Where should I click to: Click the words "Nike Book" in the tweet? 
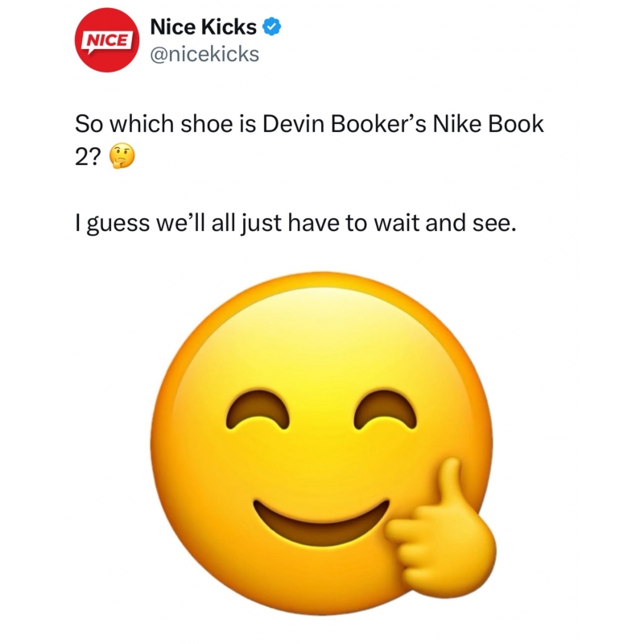[x=488, y=124]
